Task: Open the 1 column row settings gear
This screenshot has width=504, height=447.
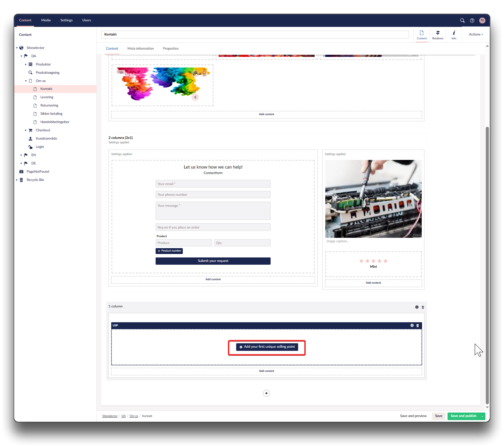Action: tap(417, 307)
